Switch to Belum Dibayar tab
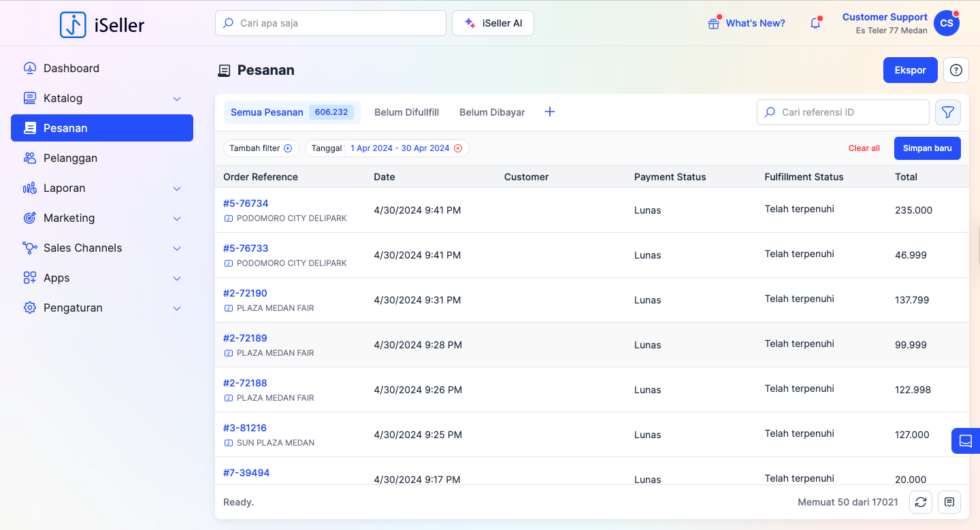Image resolution: width=980 pixels, height=530 pixels. pyautogui.click(x=492, y=112)
